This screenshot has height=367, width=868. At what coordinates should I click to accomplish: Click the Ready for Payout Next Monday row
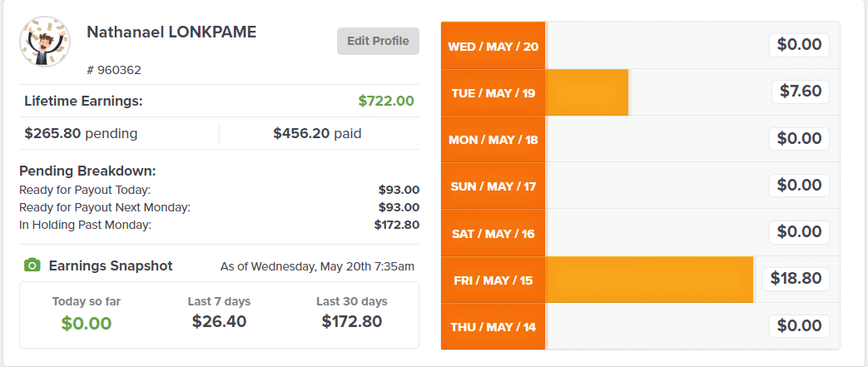tap(219, 207)
